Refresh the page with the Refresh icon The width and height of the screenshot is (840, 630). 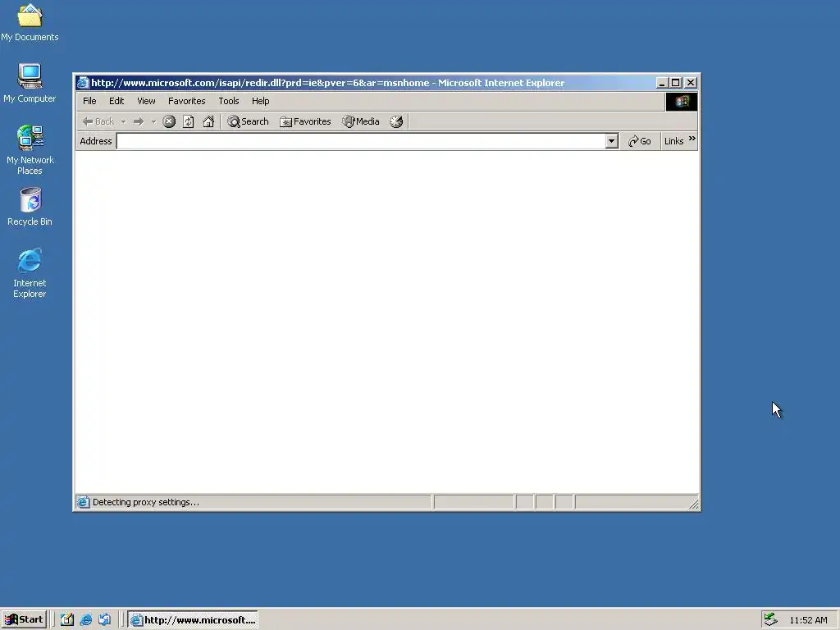coord(188,121)
